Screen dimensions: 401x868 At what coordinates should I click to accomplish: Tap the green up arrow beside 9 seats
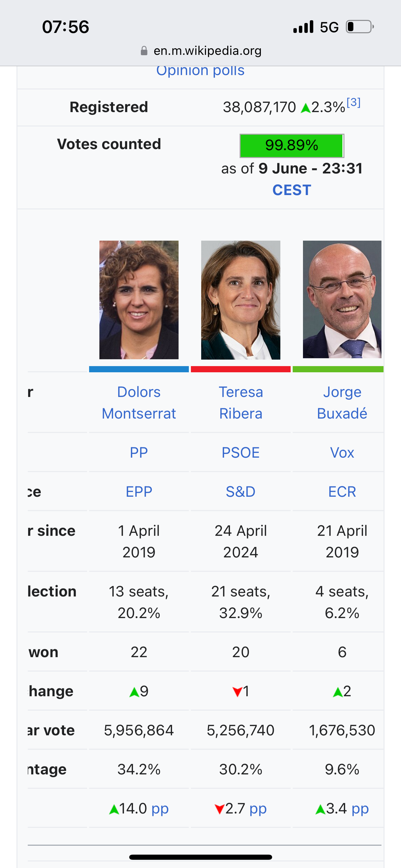point(134,692)
